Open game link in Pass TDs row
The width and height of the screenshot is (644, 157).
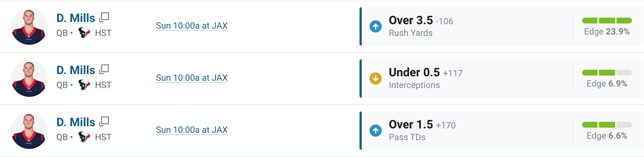[192, 130]
